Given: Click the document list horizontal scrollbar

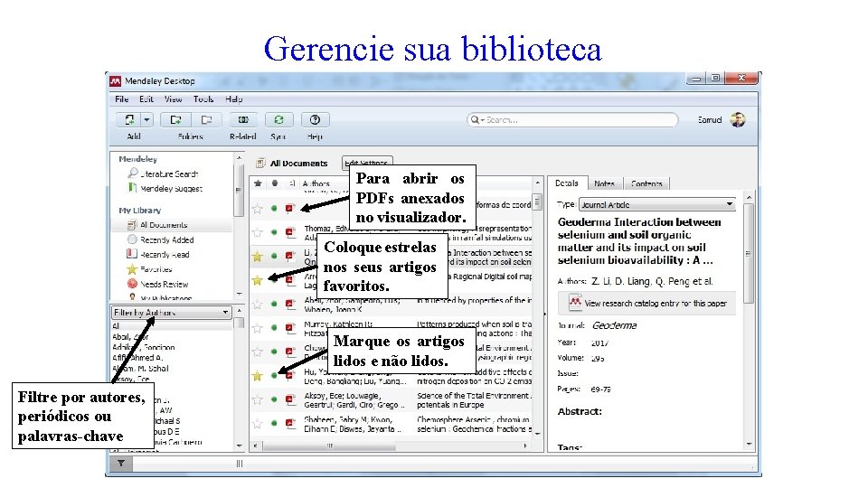Looking at the screenshot, I should click(330, 446).
